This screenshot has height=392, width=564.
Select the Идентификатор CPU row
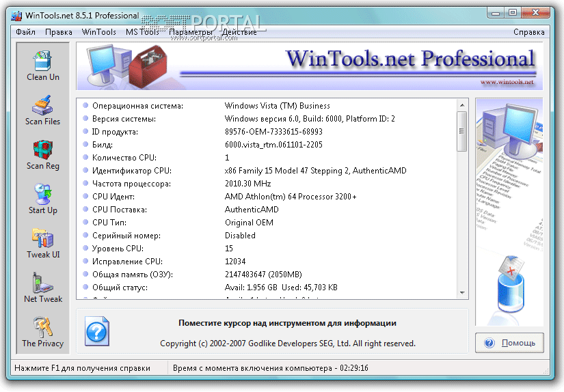[267, 170]
